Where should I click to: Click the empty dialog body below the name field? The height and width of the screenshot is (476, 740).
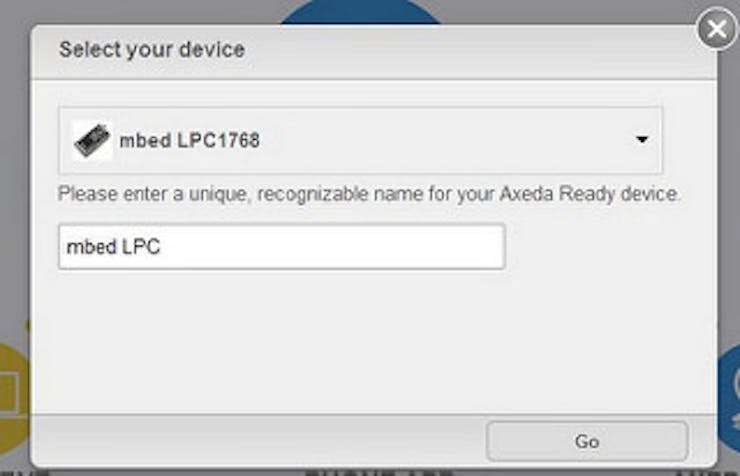click(370, 340)
